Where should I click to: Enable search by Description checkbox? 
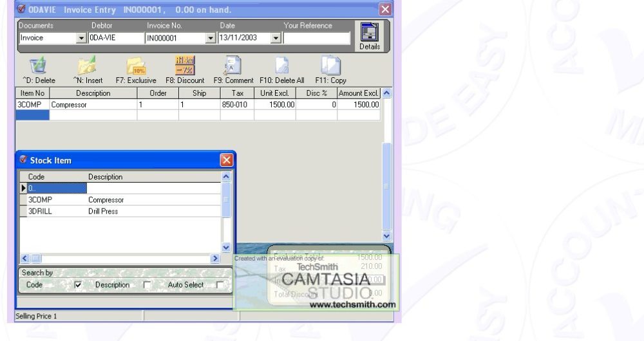coord(147,284)
